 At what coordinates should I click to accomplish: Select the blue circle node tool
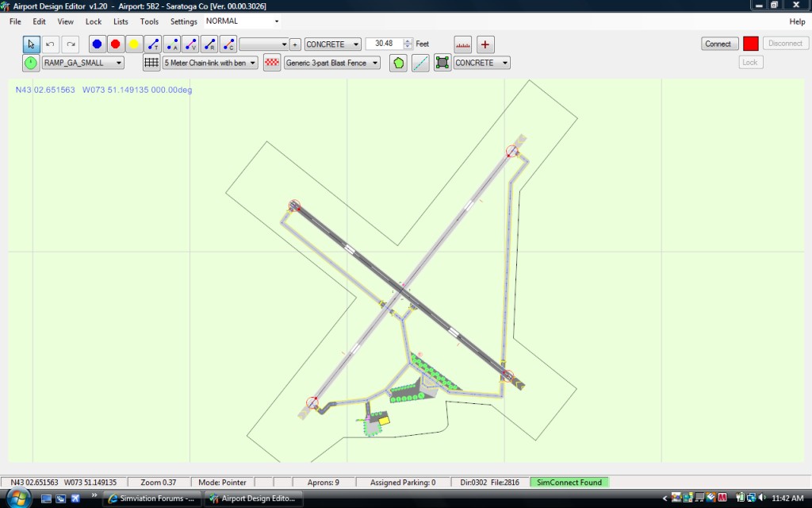pos(97,44)
